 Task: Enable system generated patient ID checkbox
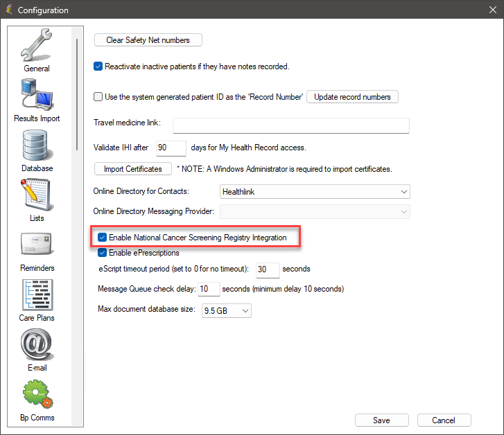point(98,97)
